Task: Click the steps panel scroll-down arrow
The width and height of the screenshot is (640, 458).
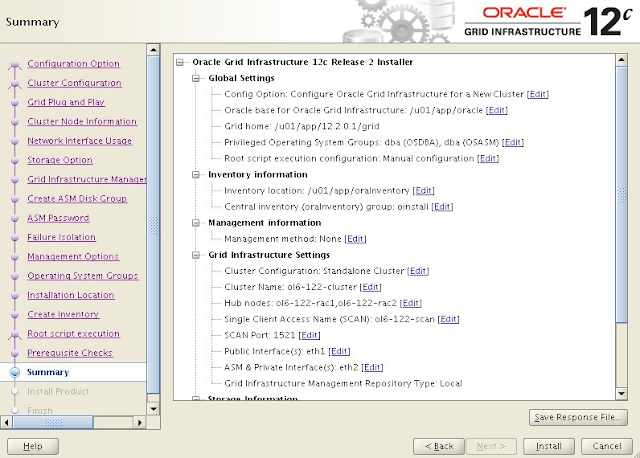Action: coord(153,409)
